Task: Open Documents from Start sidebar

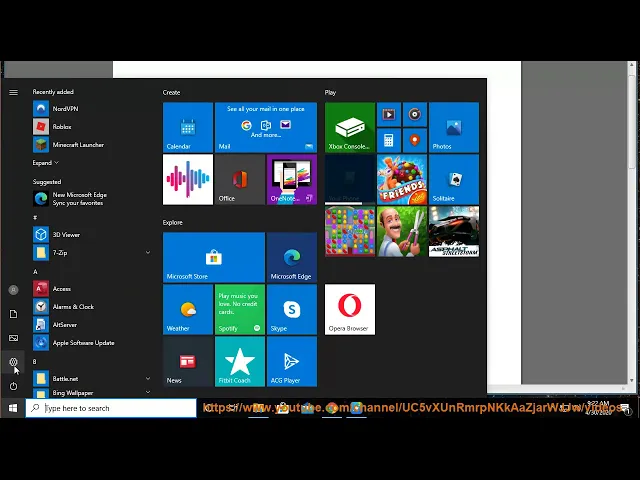Action: coord(13,314)
